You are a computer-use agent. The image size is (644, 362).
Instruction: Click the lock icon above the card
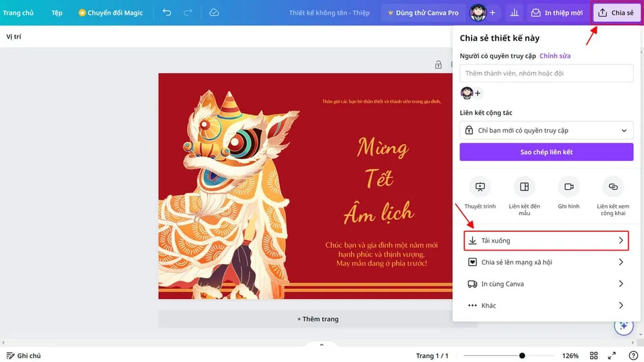[x=438, y=64]
